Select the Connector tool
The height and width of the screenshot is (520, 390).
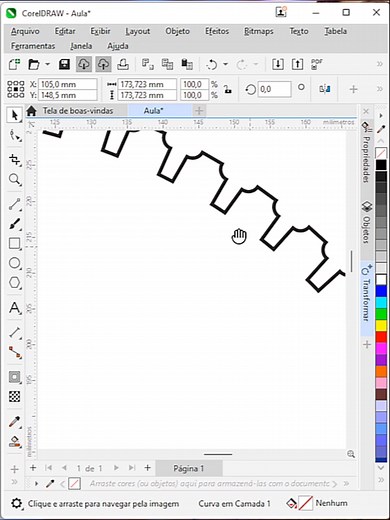click(x=14, y=352)
